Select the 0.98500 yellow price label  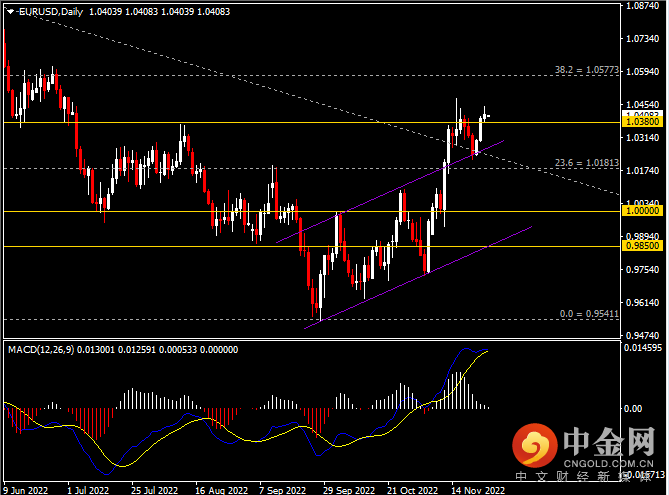pyautogui.click(x=642, y=246)
